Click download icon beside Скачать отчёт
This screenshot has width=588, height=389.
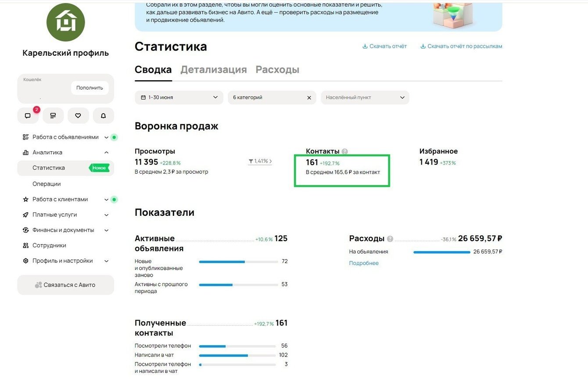[365, 46]
